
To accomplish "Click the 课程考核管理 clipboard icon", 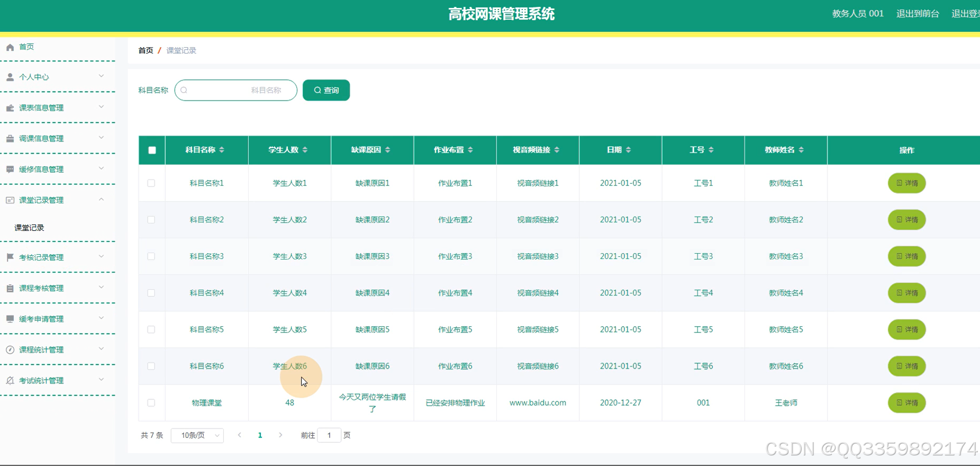I will [x=10, y=288].
